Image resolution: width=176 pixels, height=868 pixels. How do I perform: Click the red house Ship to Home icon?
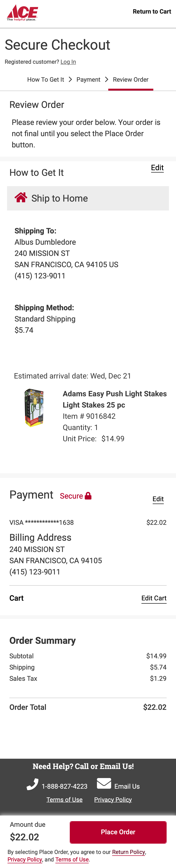pos(21,198)
